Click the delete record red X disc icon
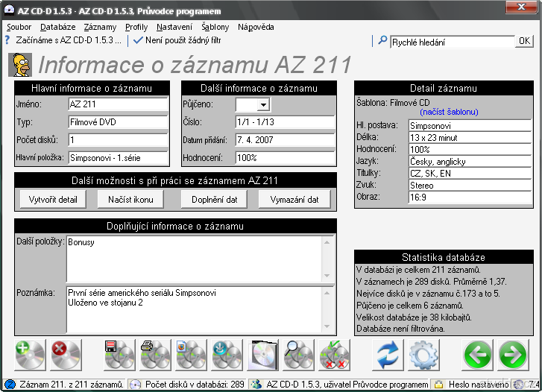The height and width of the screenshot is (392, 542). pos(66,355)
